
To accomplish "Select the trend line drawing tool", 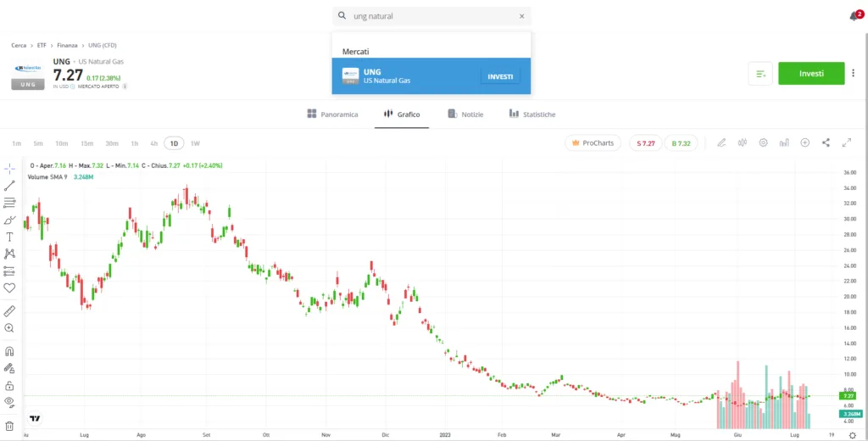I will [x=9, y=186].
